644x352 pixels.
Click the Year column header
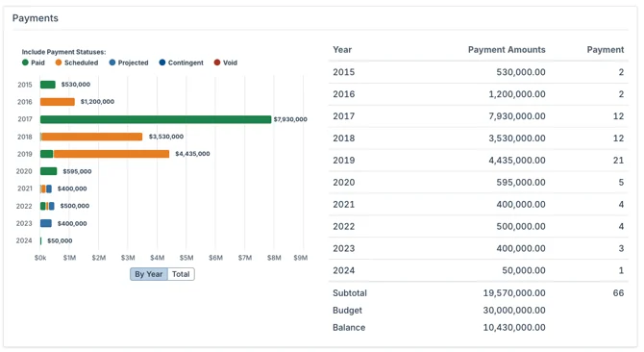click(342, 50)
